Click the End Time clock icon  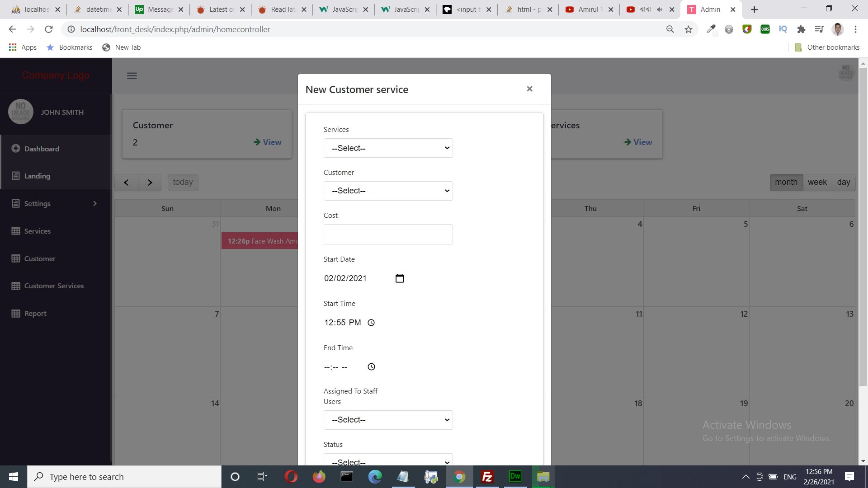[x=371, y=367]
